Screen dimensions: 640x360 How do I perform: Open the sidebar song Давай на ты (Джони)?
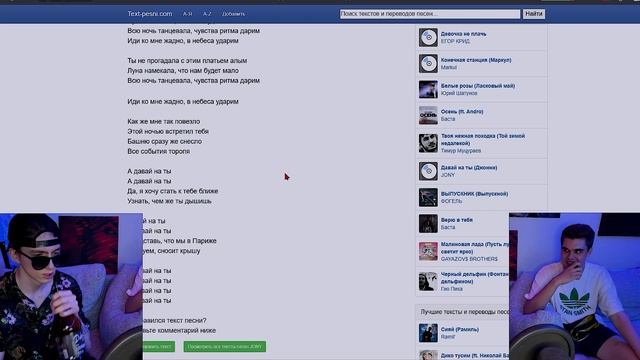pyautogui.click(x=469, y=168)
